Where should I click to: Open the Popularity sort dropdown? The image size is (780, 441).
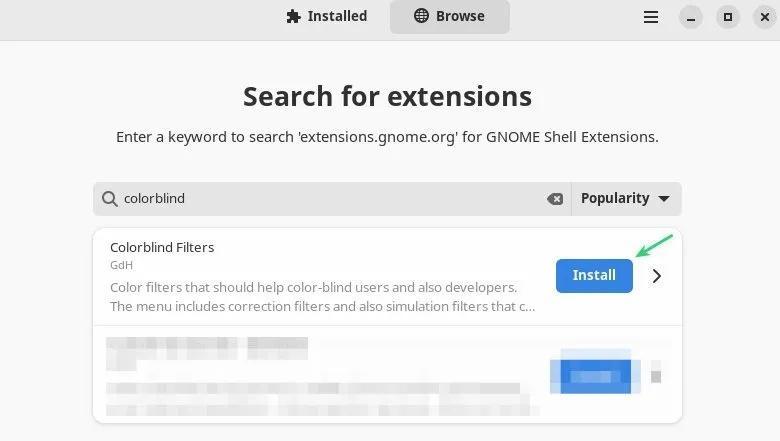(626, 199)
